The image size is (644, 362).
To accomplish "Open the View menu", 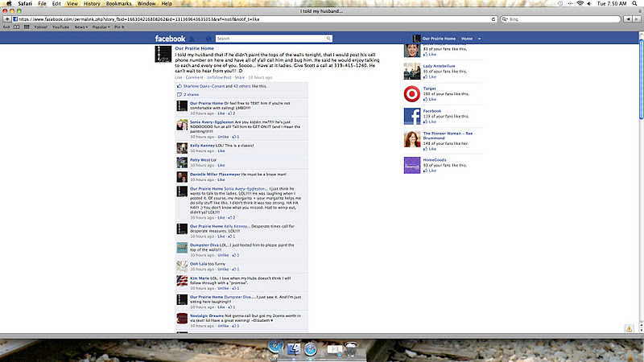I will 72,3.
